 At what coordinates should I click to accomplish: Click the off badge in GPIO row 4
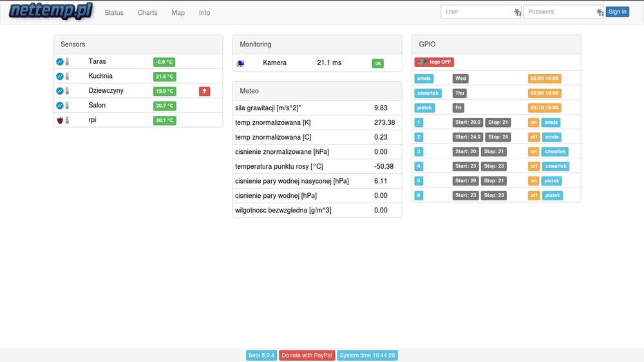tap(534, 166)
